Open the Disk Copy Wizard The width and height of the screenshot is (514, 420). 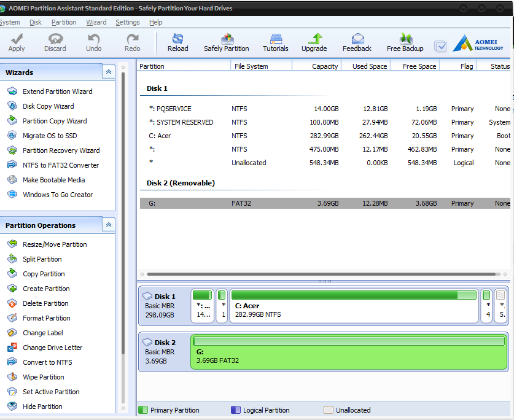47,106
